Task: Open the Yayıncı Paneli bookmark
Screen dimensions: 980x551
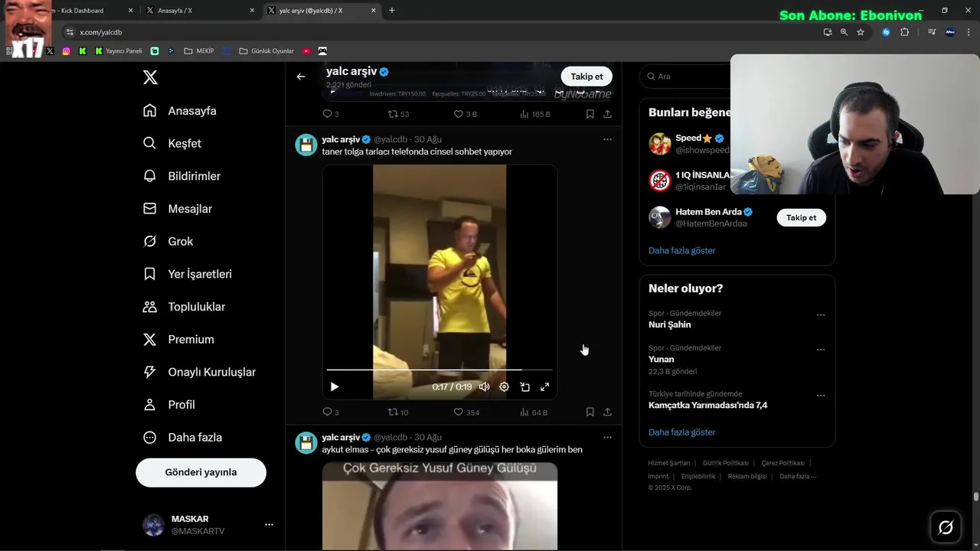Action: pyautogui.click(x=119, y=51)
